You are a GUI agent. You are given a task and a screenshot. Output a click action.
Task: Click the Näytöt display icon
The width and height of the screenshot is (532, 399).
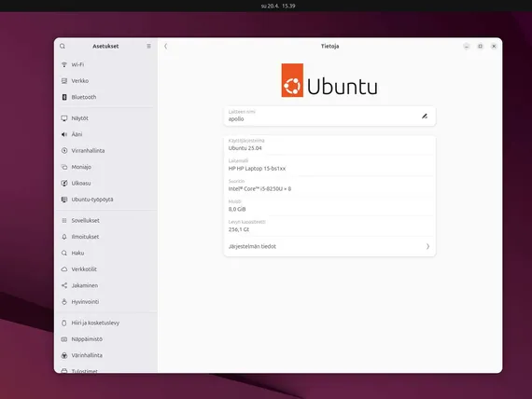[64, 118]
